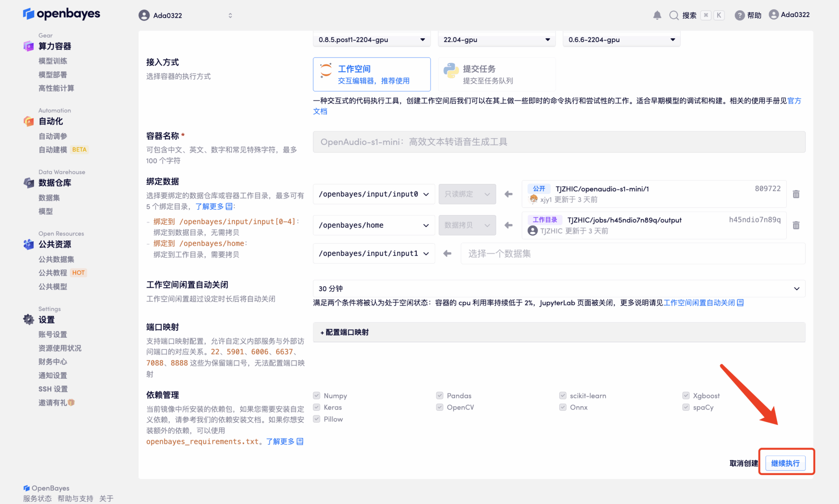Click the 设置 settings gear icon
This screenshot has width=839, height=504.
pos(28,320)
